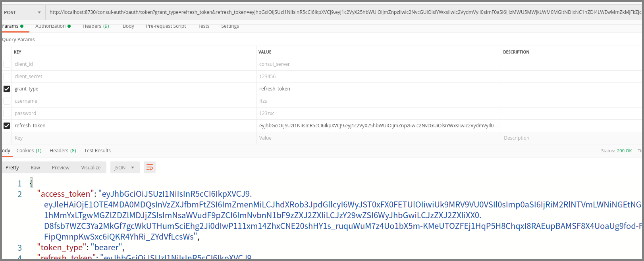The image size is (644, 261).
Task: Click the empty Description placeholder field
Action: 572,138
